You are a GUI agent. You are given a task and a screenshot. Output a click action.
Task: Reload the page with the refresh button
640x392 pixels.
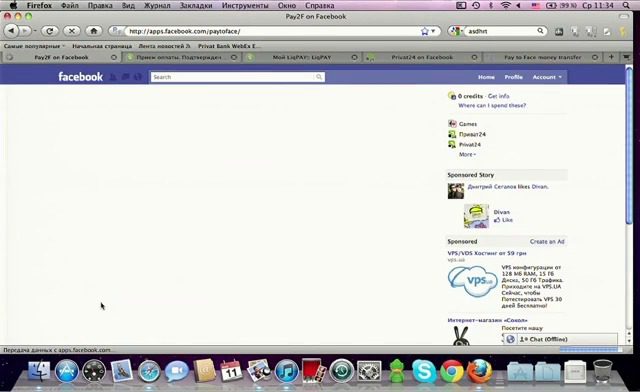point(49,31)
